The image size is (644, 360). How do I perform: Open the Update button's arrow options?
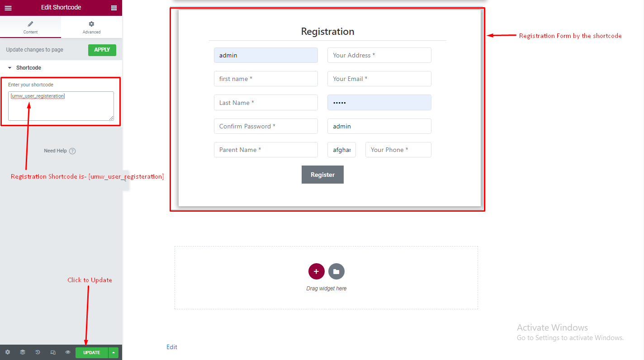pos(113,352)
